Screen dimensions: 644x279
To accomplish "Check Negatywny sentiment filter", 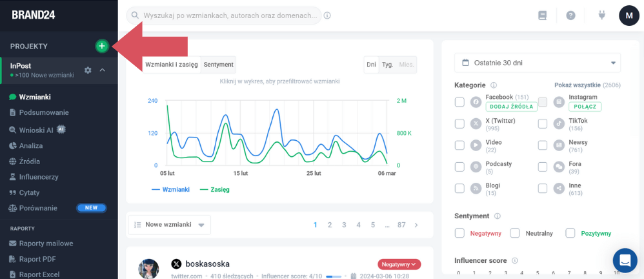I will 459,233.
